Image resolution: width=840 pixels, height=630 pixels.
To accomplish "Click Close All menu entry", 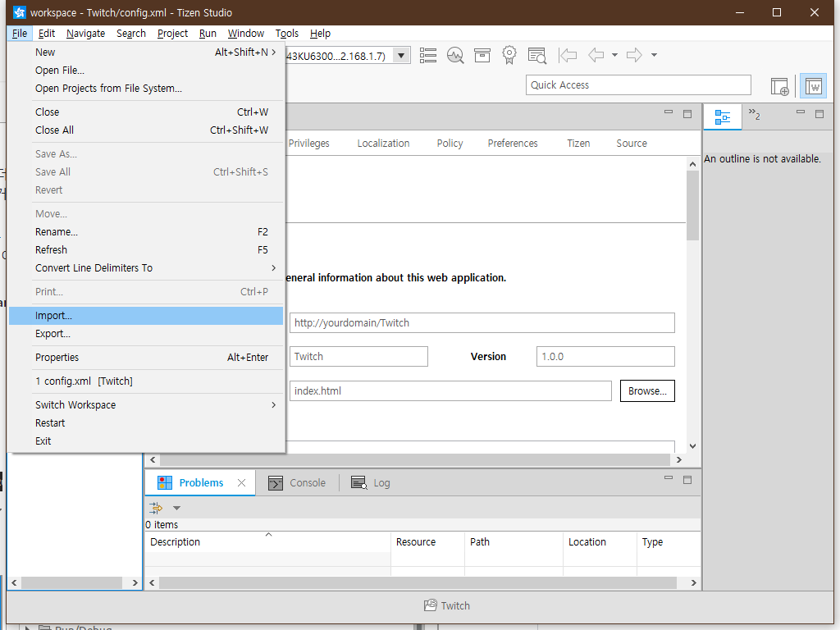I will (x=146, y=130).
